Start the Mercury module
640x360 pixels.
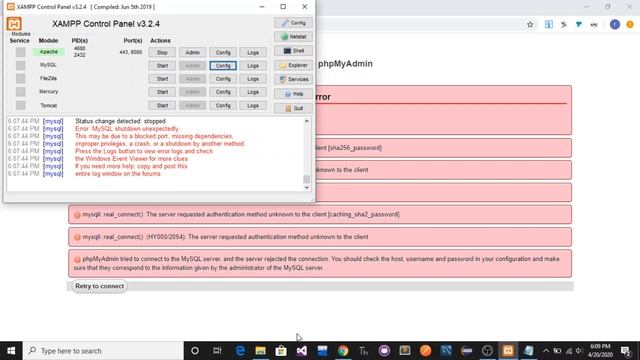[x=162, y=92]
